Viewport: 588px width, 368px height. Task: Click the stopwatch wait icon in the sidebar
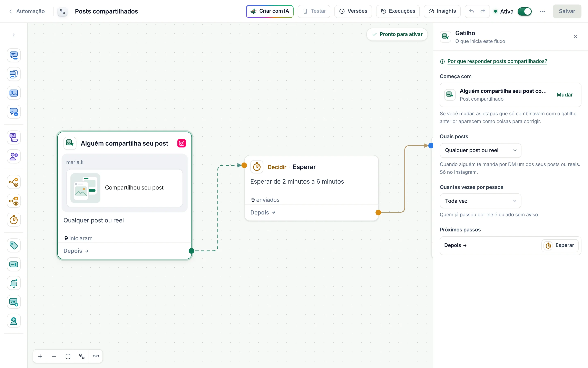(14, 220)
